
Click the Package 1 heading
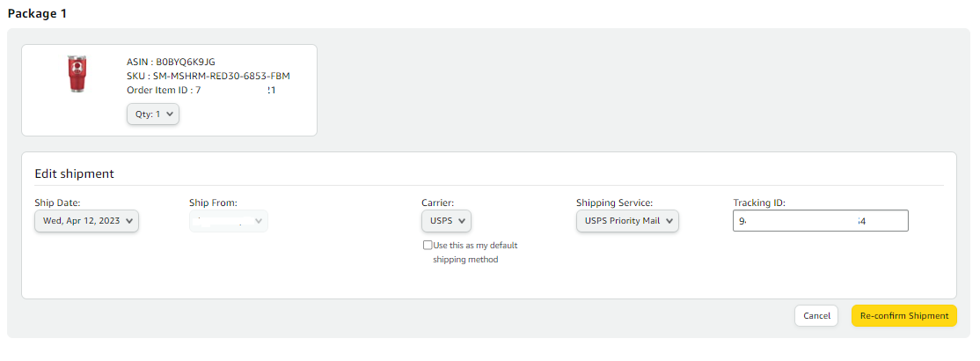click(37, 13)
